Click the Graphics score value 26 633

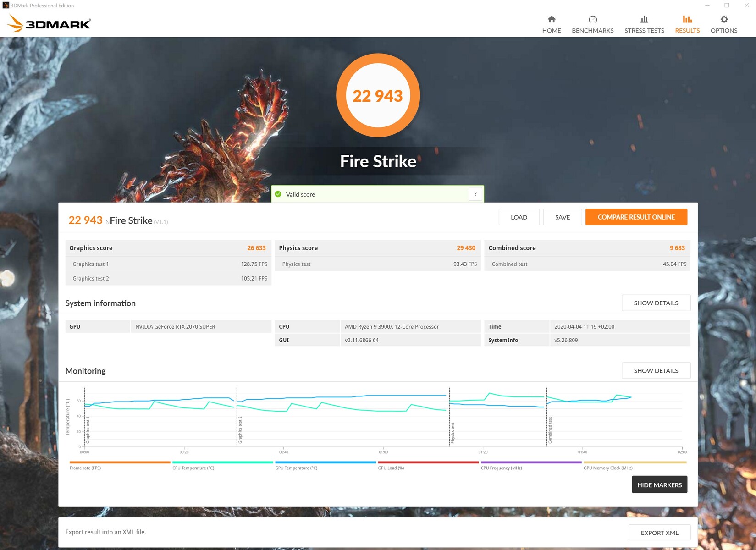(256, 248)
